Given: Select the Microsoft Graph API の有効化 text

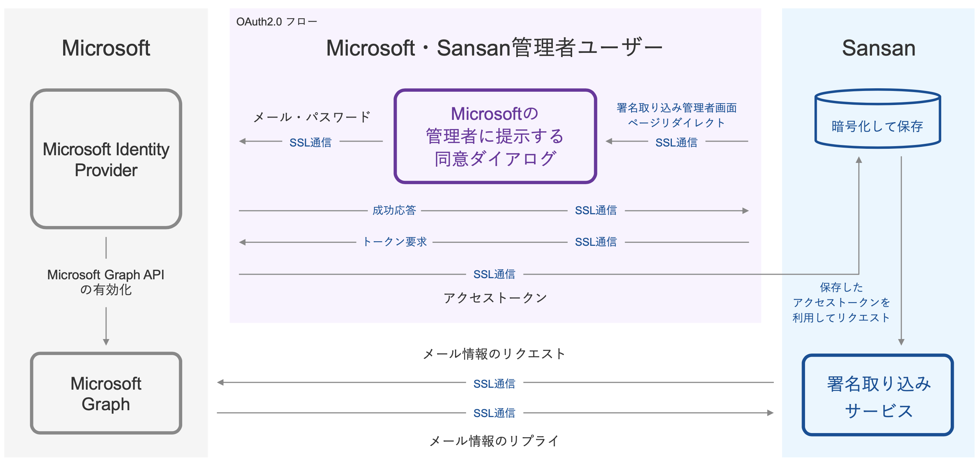Looking at the screenshot, I should [106, 282].
